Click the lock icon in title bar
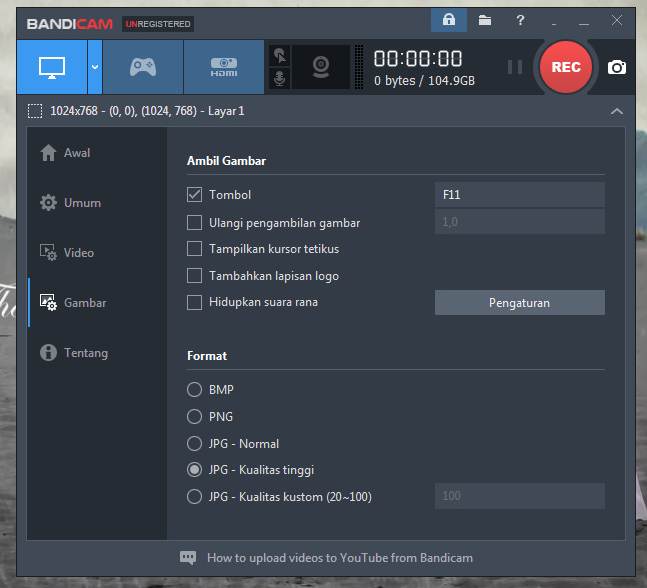Screen dimensions: 647x588 [x=449, y=20]
